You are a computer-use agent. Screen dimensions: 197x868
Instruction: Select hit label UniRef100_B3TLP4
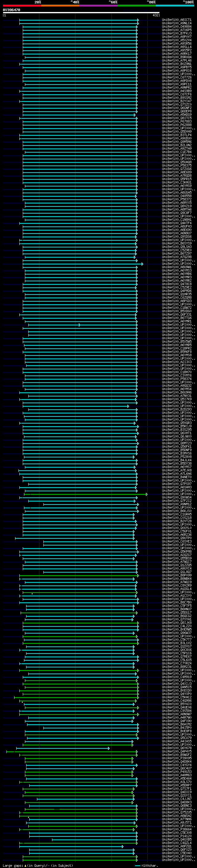pos(177,135)
